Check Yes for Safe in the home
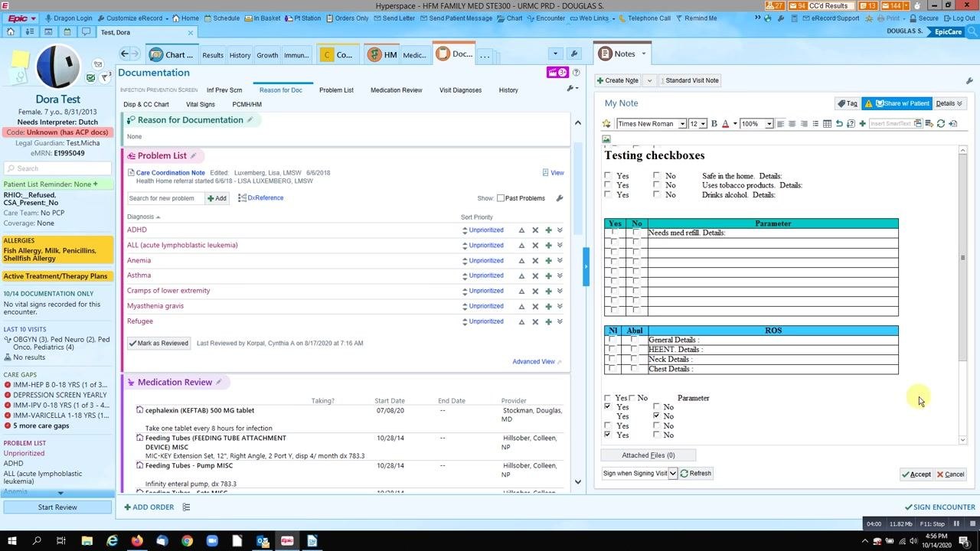The image size is (980, 551). click(x=608, y=176)
